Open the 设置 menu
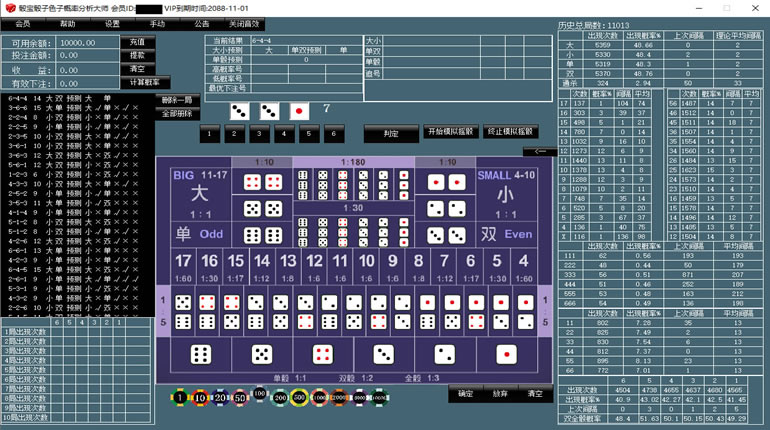Screen dimensions: 770x430 pyautogui.click(x=112, y=23)
